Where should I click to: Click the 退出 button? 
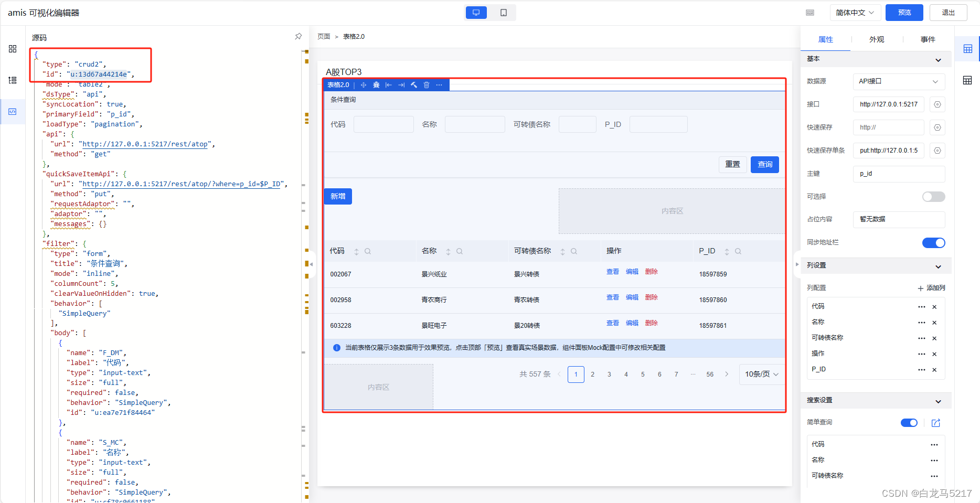point(949,13)
